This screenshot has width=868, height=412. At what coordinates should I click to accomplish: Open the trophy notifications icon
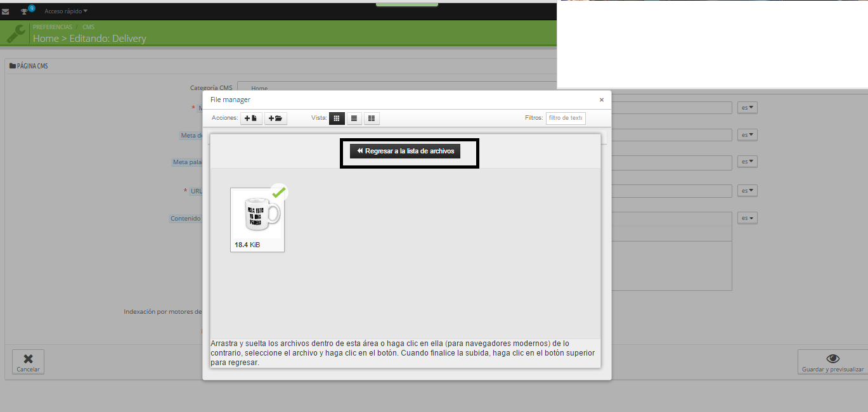click(x=24, y=11)
